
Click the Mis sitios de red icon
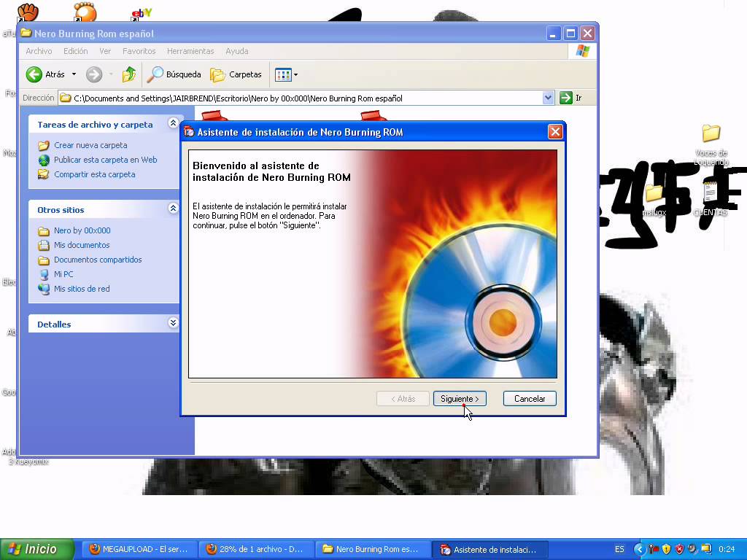pyautogui.click(x=44, y=289)
